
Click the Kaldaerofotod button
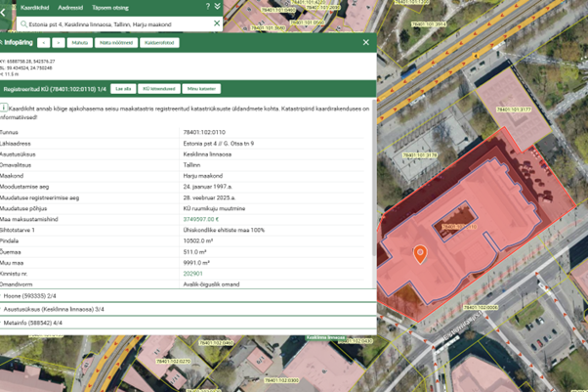point(160,43)
